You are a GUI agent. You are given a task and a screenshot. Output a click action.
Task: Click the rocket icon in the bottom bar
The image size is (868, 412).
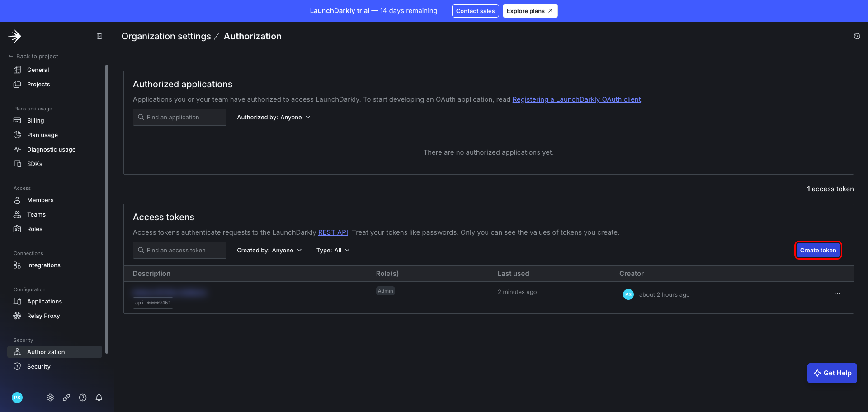(x=66, y=398)
